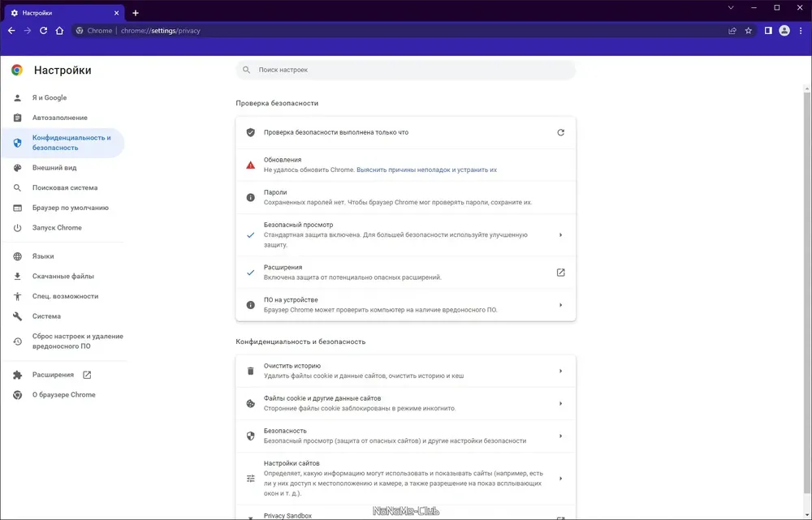The height and width of the screenshot is (520, 812).
Task: Click the forward navigation arrow
Action: pyautogui.click(x=28, y=31)
